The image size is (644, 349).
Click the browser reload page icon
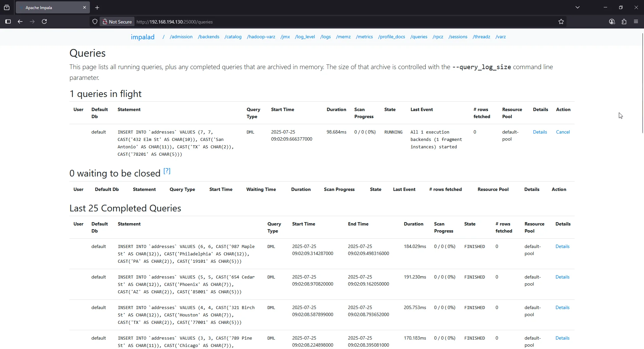click(x=44, y=22)
